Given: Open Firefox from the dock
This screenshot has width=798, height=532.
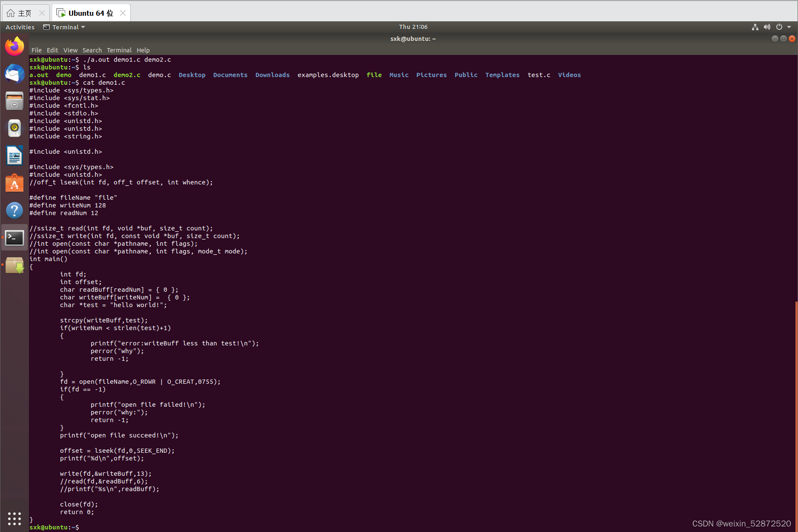Looking at the screenshot, I should tap(14, 46).
